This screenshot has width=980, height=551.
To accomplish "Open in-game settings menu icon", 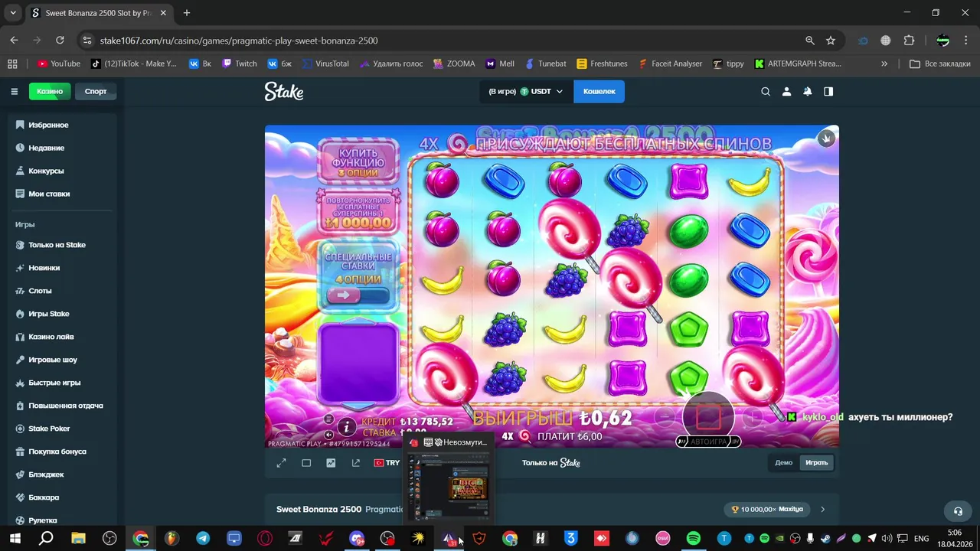I will (328, 419).
